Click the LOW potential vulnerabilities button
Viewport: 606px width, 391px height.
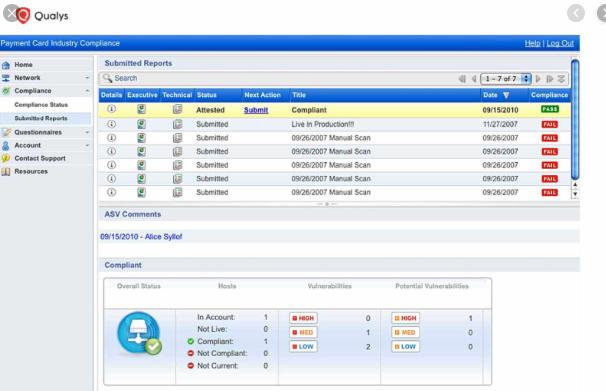pos(405,347)
